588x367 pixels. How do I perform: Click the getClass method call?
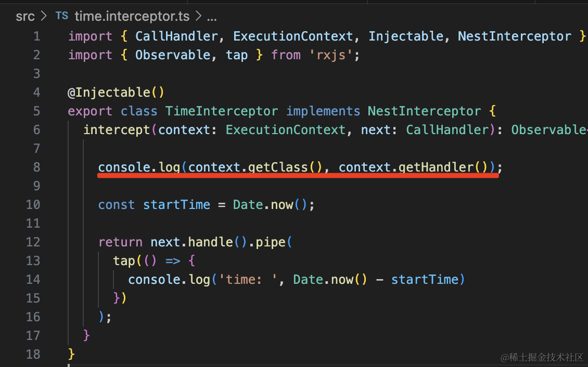pos(278,167)
